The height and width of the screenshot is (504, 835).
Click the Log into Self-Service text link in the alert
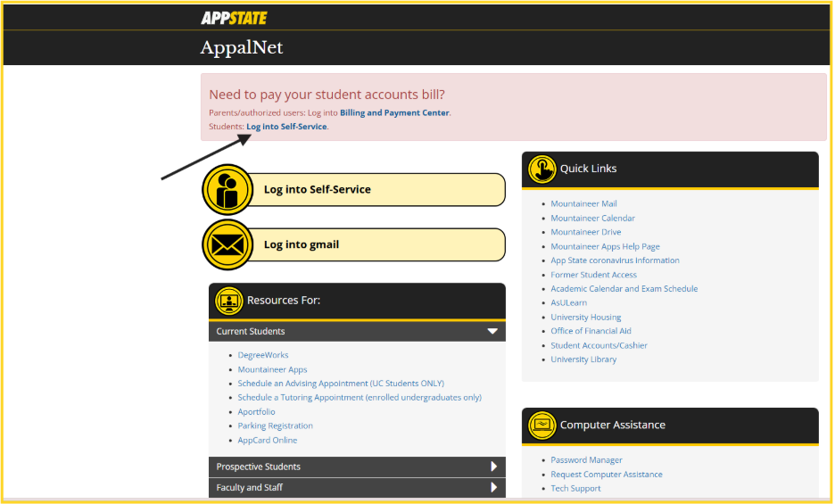pos(286,127)
